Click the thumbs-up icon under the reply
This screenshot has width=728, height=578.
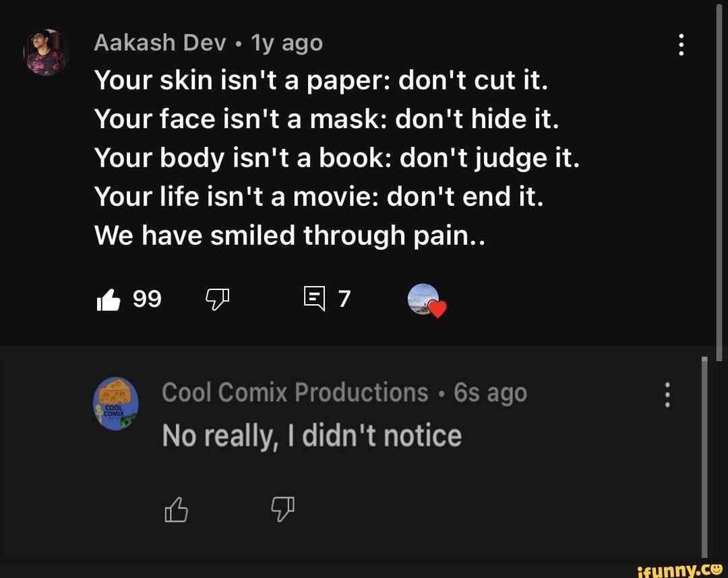point(175,509)
